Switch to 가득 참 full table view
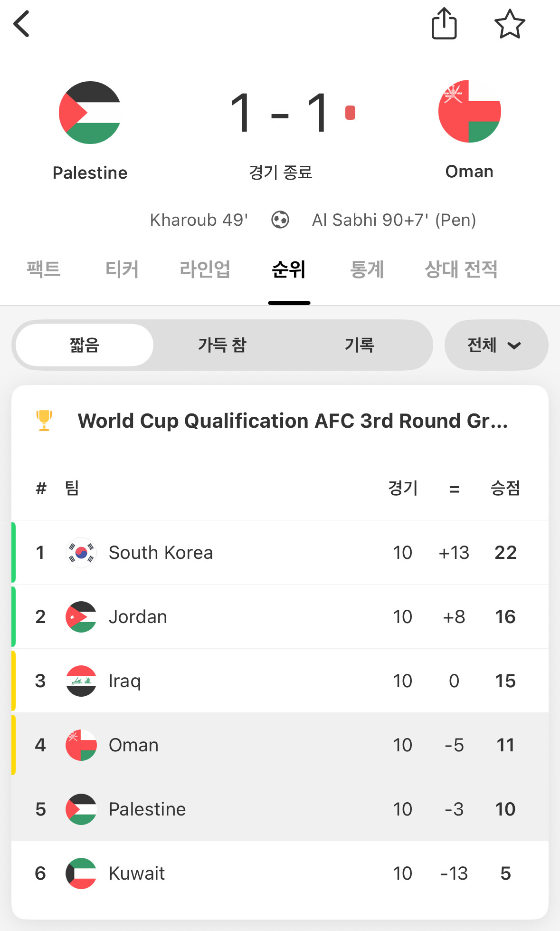 click(222, 345)
